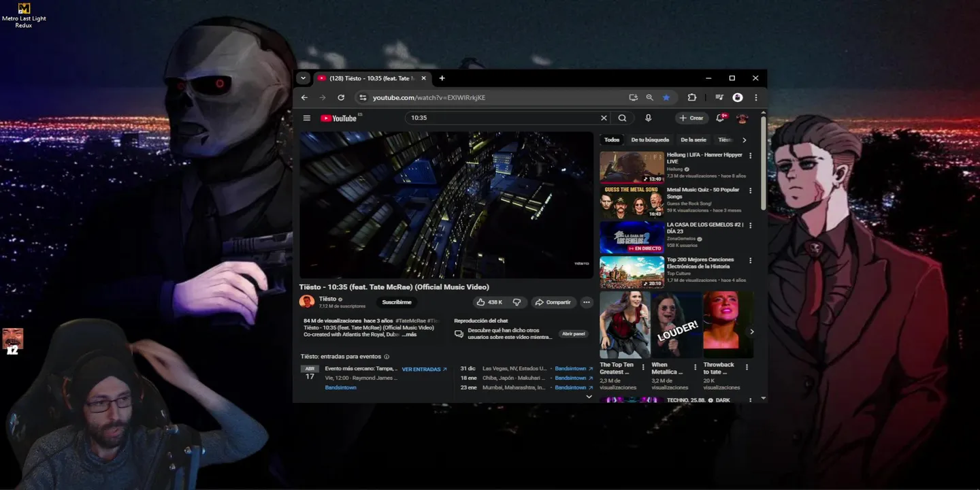Select the Todos filter chip
The height and width of the screenshot is (490, 980).
coord(612,140)
